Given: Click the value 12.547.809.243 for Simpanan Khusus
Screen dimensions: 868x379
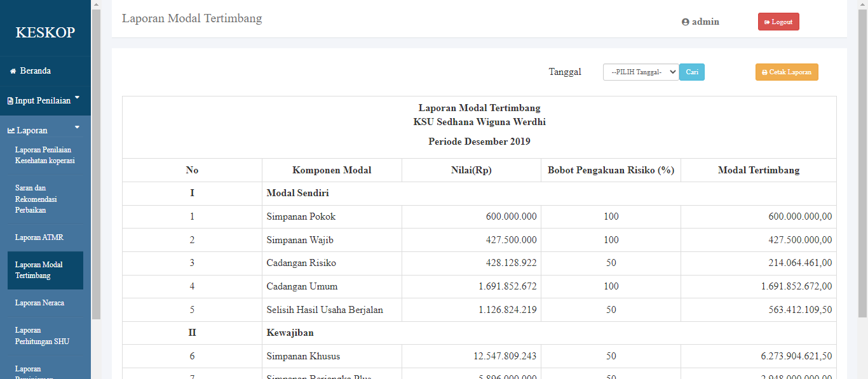Looking at the screenshot, I should [505, 356].
